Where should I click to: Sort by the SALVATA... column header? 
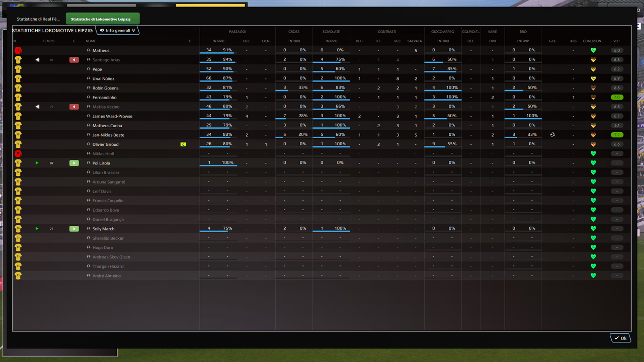(416, 41)
